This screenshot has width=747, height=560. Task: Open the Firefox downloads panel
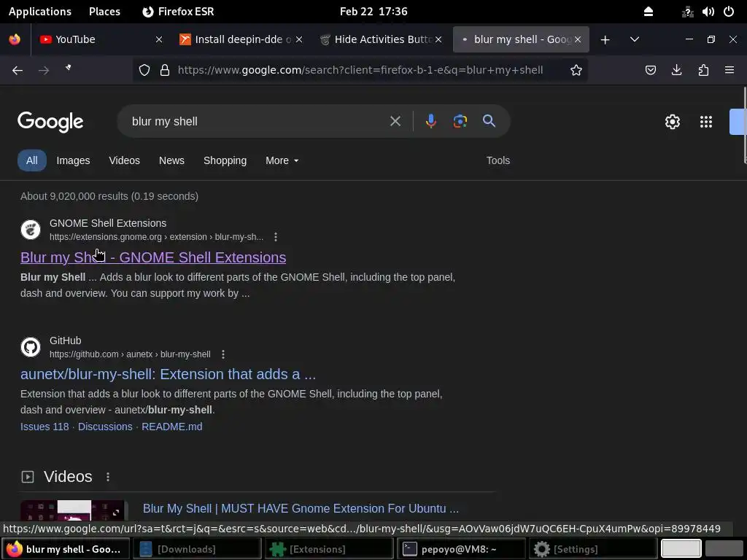(676, 71)
